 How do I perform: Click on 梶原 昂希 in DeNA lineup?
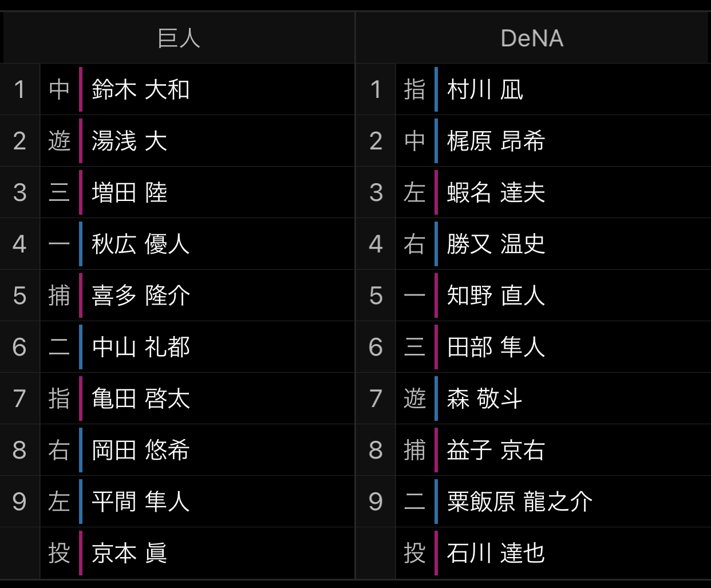pyautogui.click(x=496, y=141)
